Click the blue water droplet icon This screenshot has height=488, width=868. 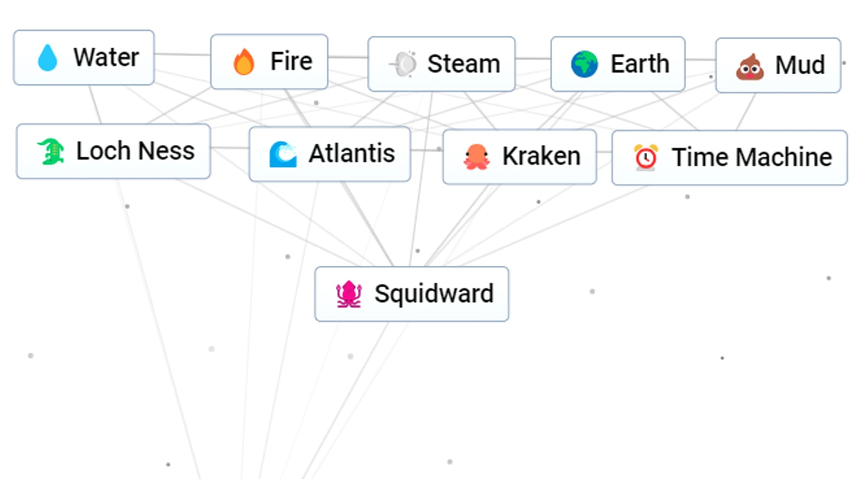(48, 57)
